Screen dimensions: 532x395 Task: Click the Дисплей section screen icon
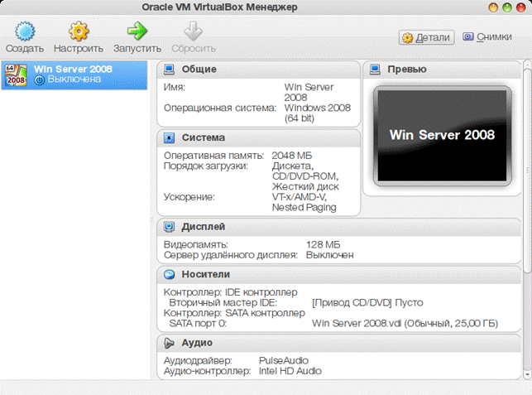[x=169, y=227]
